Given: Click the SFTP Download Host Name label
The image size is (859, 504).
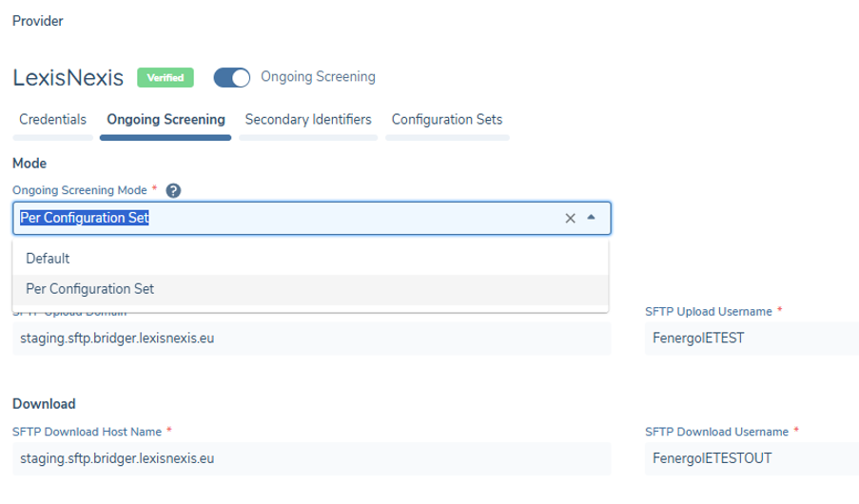Looking at the screenshot, I should (88, 432).
